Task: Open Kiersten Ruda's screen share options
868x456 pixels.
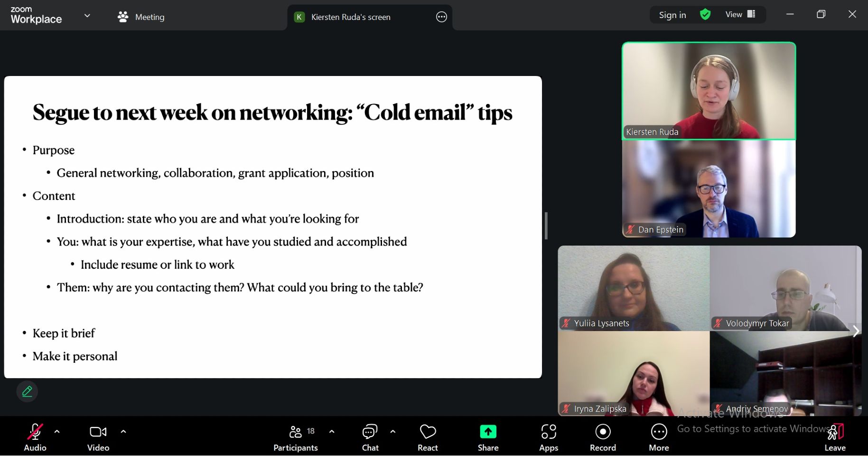Action: pos(441,17)
